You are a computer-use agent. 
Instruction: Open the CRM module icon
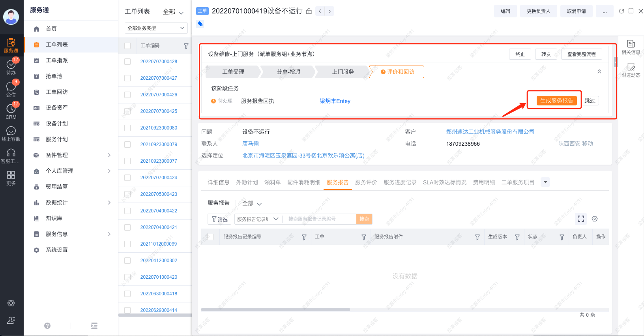[x=11, y=111]
